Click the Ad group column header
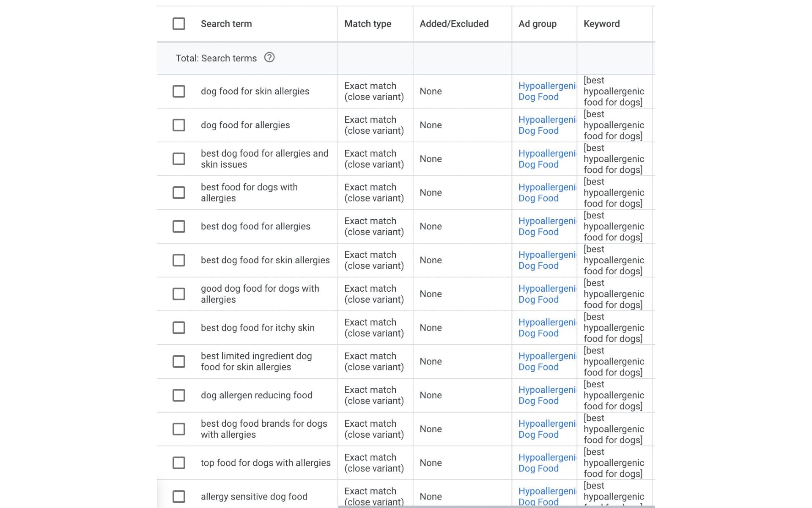This screenshot has width=812, height=508. pos(538,24)
